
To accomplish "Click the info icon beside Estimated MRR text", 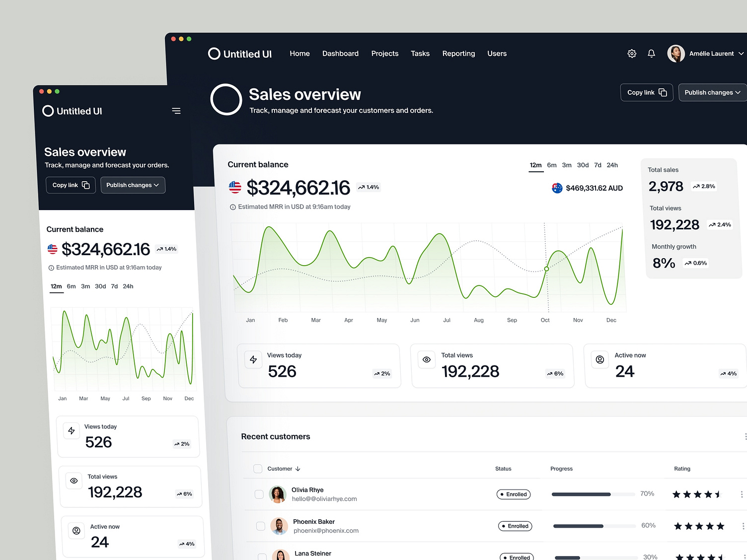I will coord(233,207).
